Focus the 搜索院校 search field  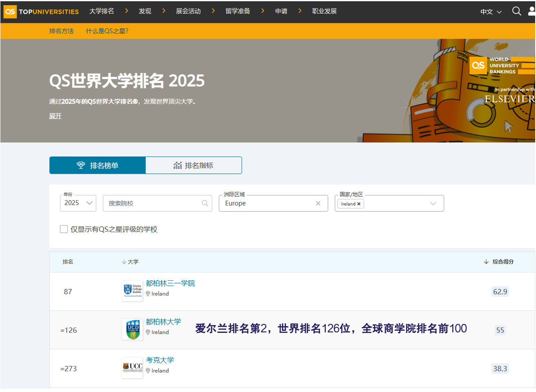tap(157, 203)
